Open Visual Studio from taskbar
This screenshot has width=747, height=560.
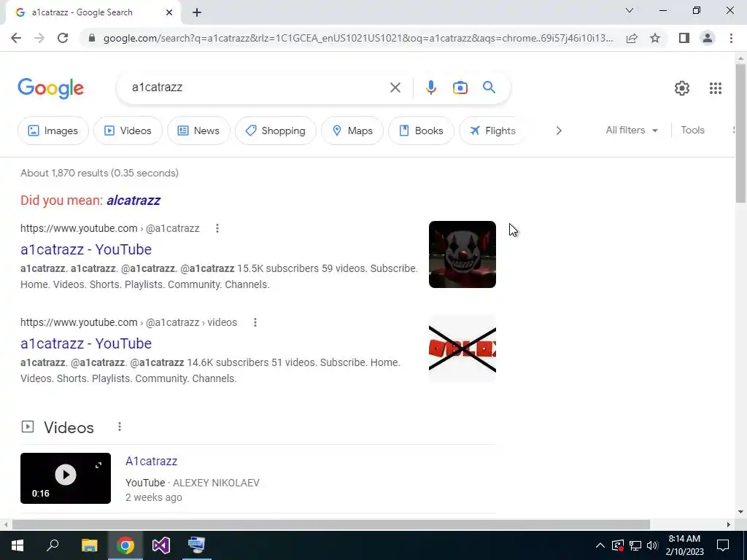pos(161,545)
